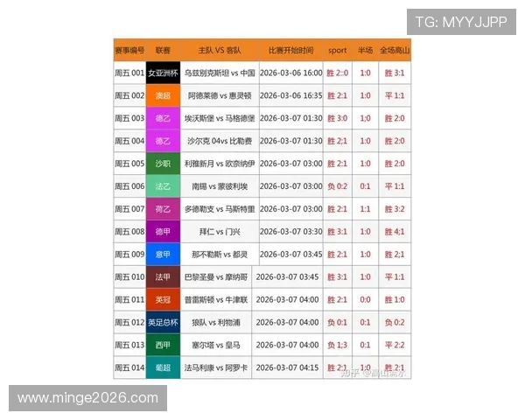Click the start time 2026-03-07 04:15
The image size is (525, 420).
[x=287, y=367]
